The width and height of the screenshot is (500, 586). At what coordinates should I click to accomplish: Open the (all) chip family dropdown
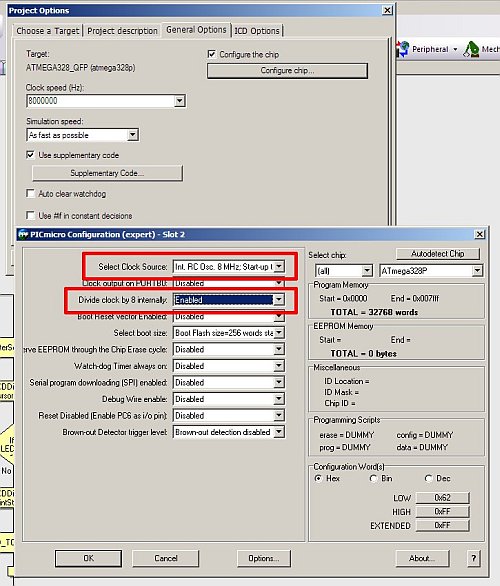click(x=367, y=271)
